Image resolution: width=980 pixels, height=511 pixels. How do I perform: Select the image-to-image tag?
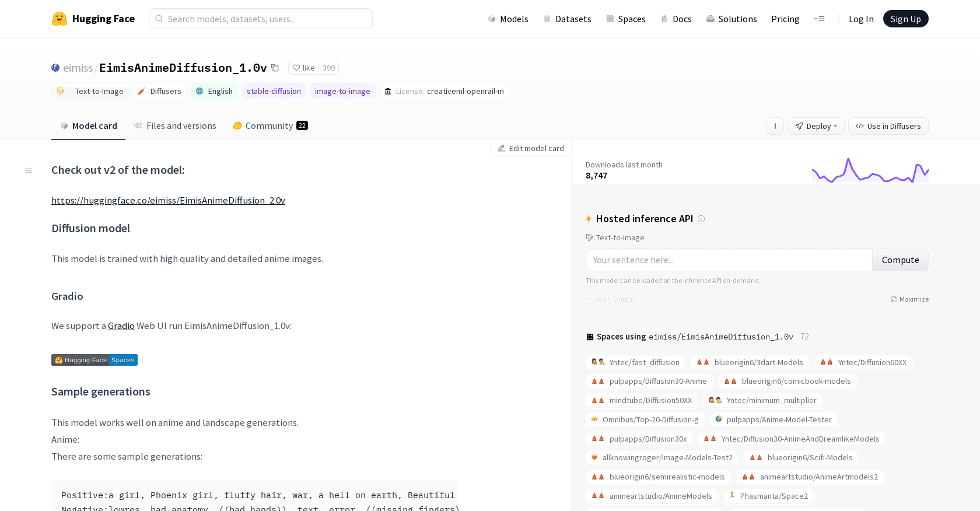click(342, 91)
